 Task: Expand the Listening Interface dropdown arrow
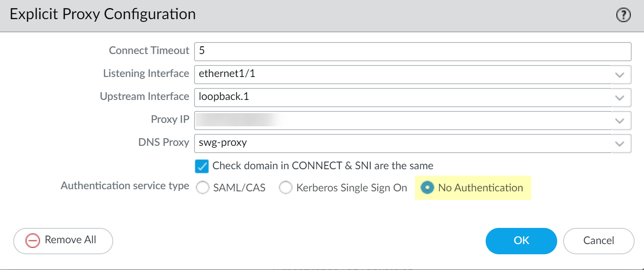tap(620, 74)
